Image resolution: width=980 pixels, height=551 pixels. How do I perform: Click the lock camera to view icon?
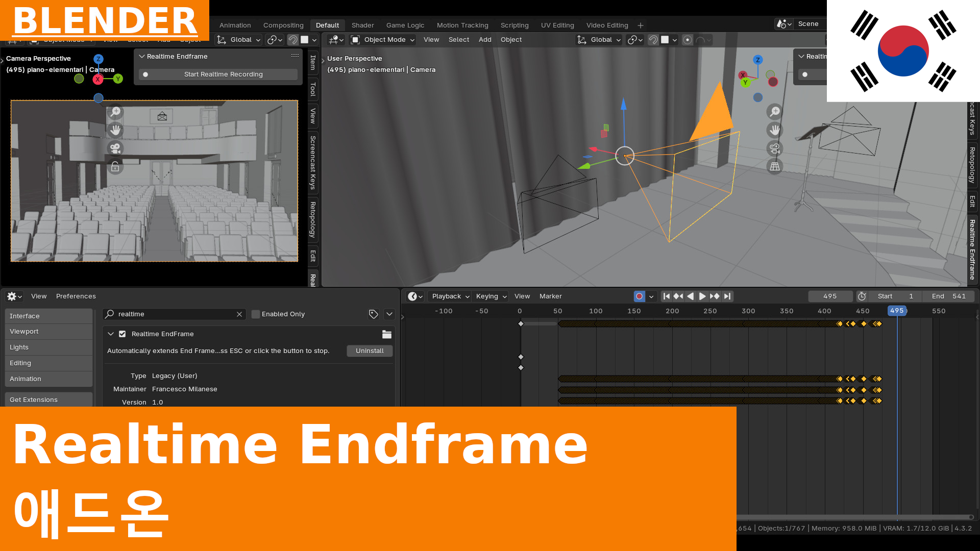(x=115, y=167)
